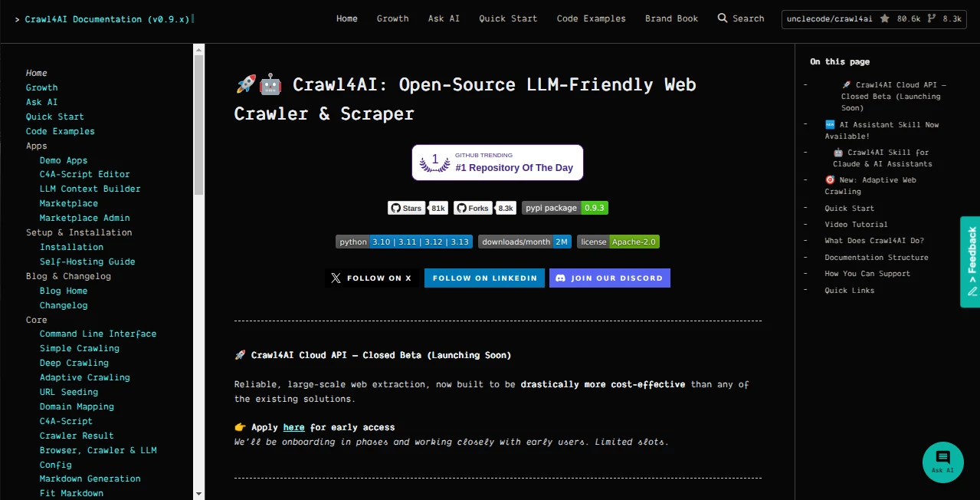Click the python versions badge
This screenshot has width=980, height=500.
(x=404, y=242)
